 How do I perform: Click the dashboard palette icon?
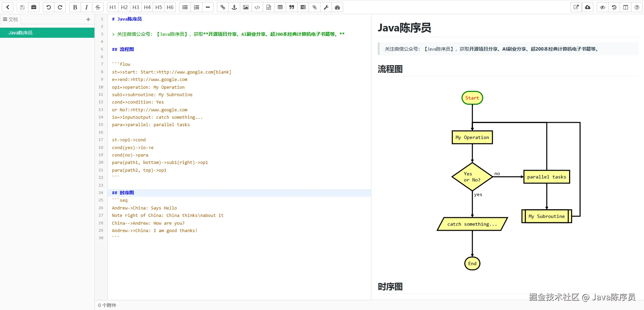(337, 7)
